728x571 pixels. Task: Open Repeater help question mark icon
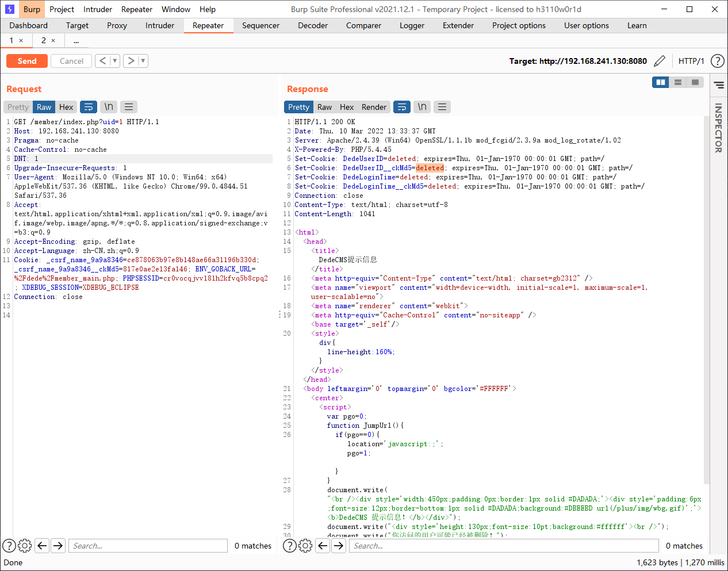coord(717,61)
